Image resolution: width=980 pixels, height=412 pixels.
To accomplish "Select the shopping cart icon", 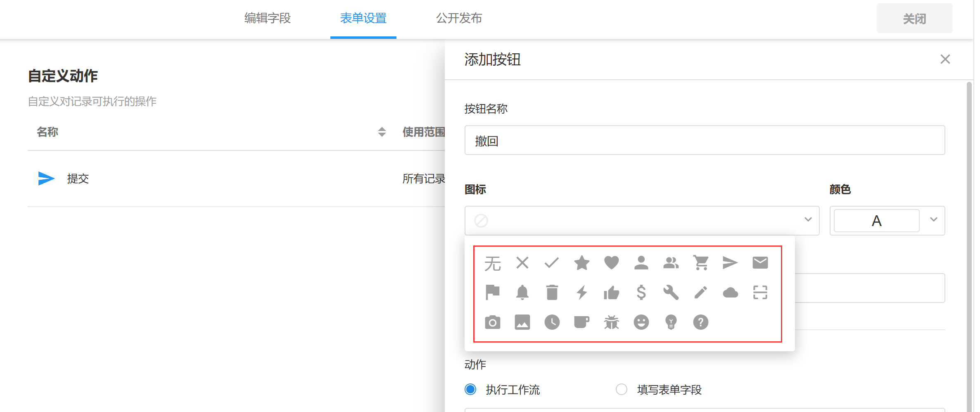I will tap(700, 263).
